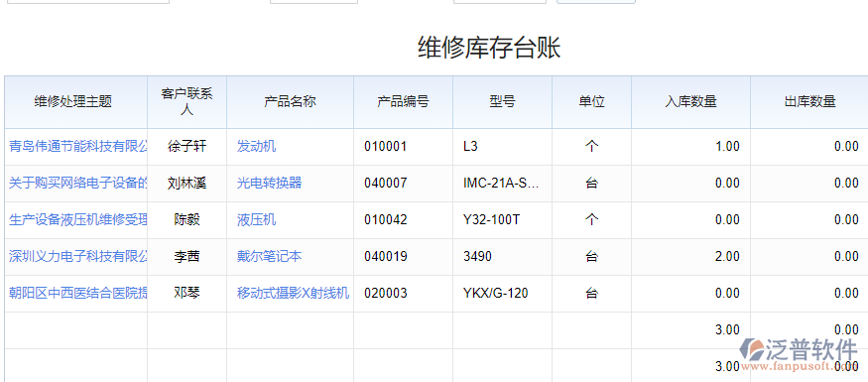
Task: Click column header 产品名称
Action: [290, 102]
